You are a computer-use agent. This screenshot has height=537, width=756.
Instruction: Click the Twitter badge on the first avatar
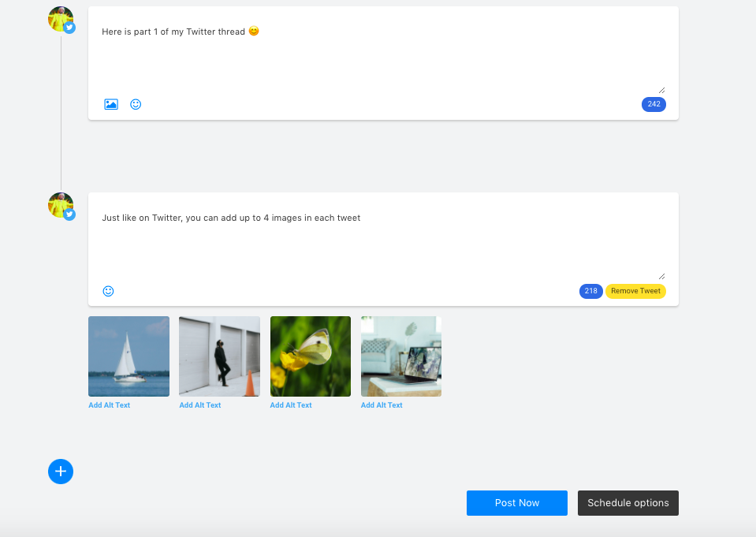point(69,27)
